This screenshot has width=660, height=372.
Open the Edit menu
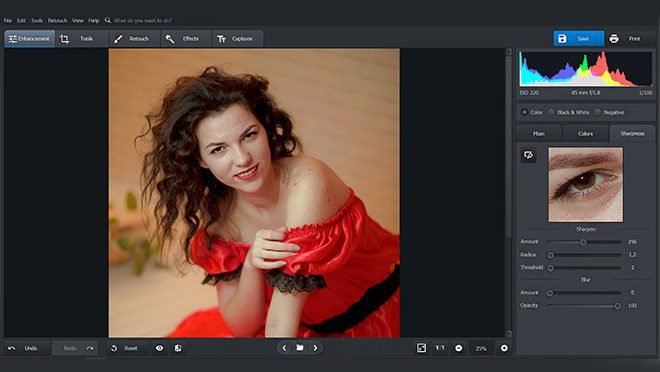[21, 20]
